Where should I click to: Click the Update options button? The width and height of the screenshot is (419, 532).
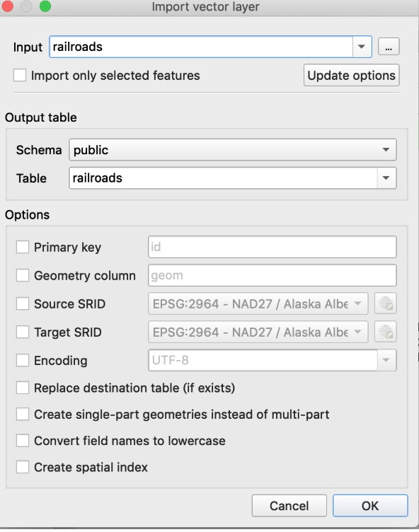tap(352, 75)
